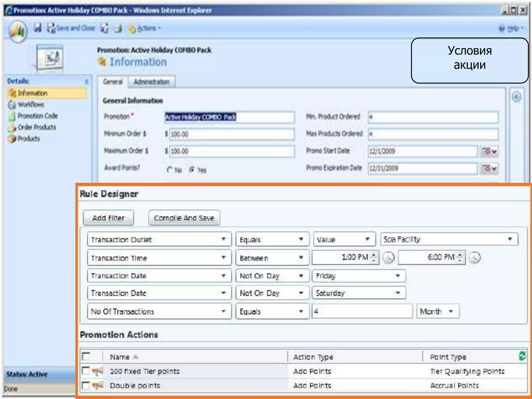Open the Promo Start Date calendar picker
This screenshot has height=399, width=532.
(489, 151)
